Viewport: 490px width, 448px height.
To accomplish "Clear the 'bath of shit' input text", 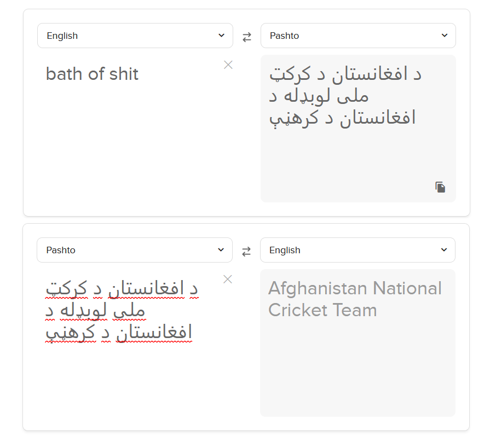I will pos(228,65).
